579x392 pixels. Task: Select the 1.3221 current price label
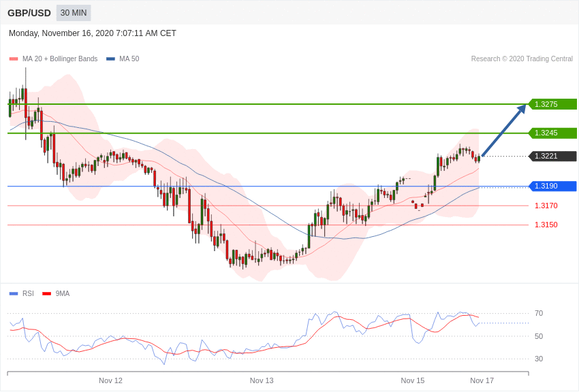click(553, 157)
